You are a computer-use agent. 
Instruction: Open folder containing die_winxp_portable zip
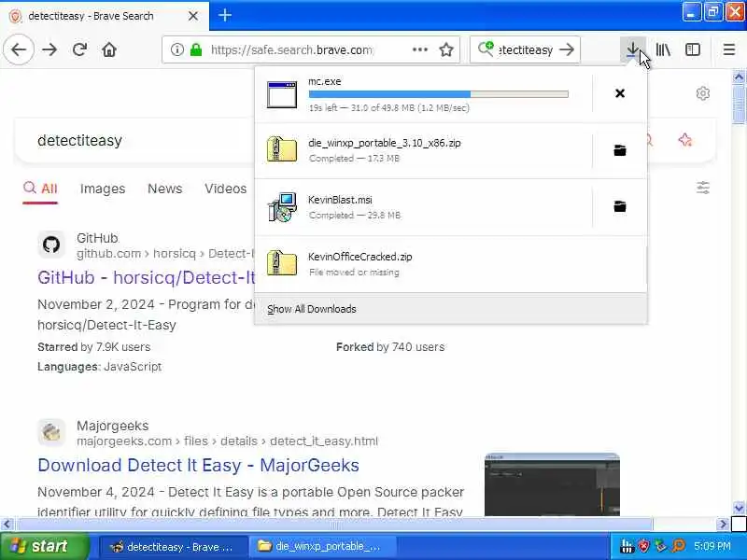pos(620,150)
